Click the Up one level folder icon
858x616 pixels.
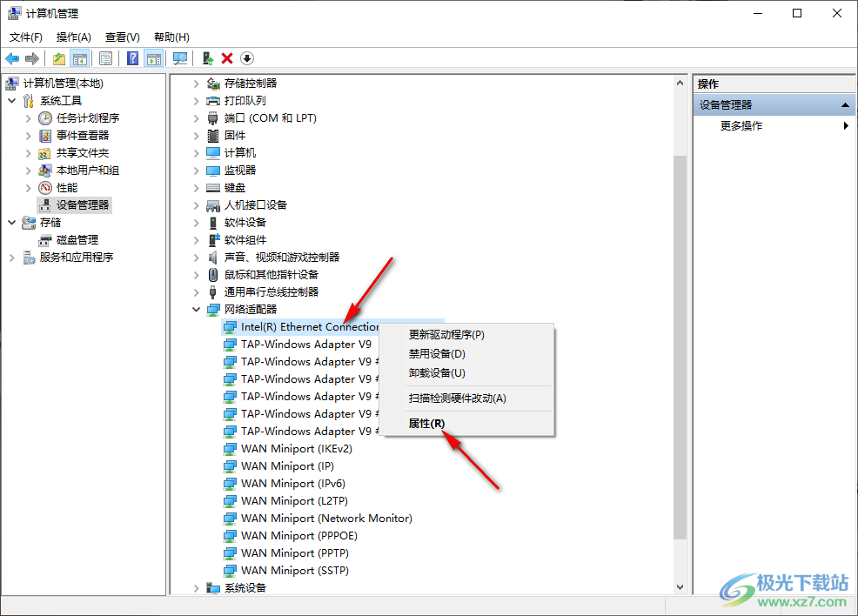coord(59,58)
